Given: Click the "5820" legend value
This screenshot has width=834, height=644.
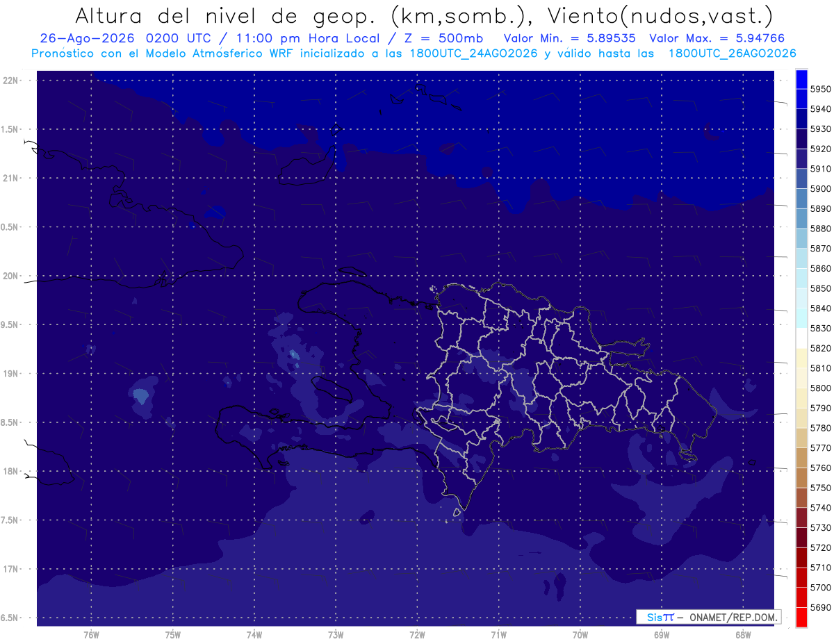Looking at the screenshot, I should tap(821, 348).
